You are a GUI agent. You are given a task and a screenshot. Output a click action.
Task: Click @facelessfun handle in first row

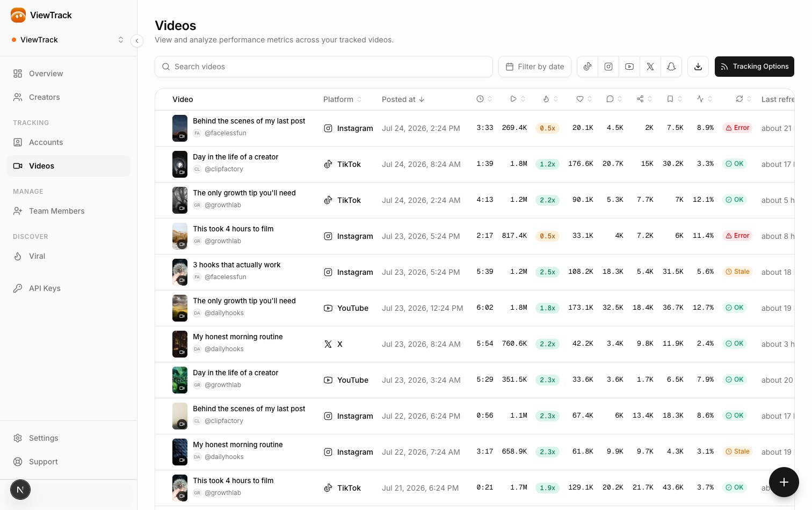click(x=226, y=133)
